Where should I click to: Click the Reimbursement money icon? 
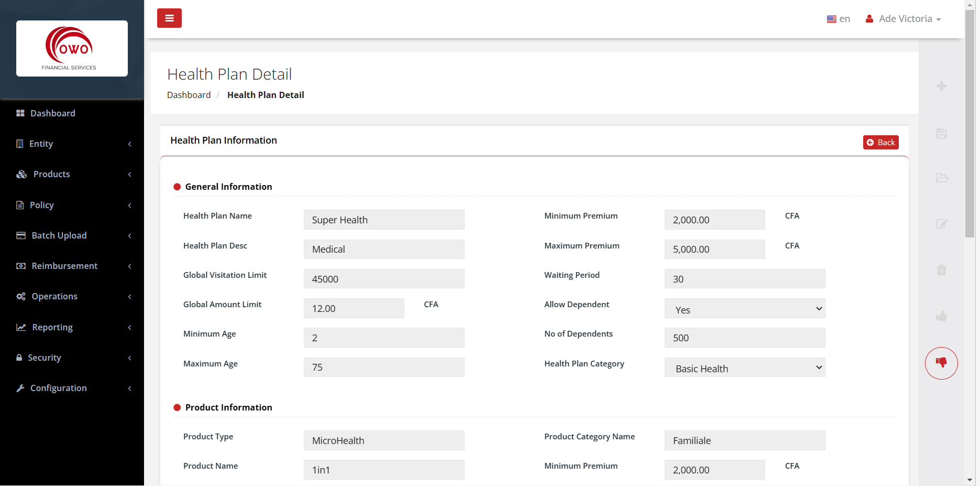(21, 266)
